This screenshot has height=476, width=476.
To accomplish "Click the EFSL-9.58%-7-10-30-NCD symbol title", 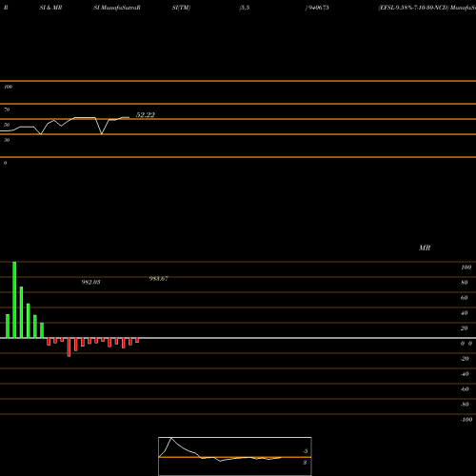I will click(x=414, y=8).
